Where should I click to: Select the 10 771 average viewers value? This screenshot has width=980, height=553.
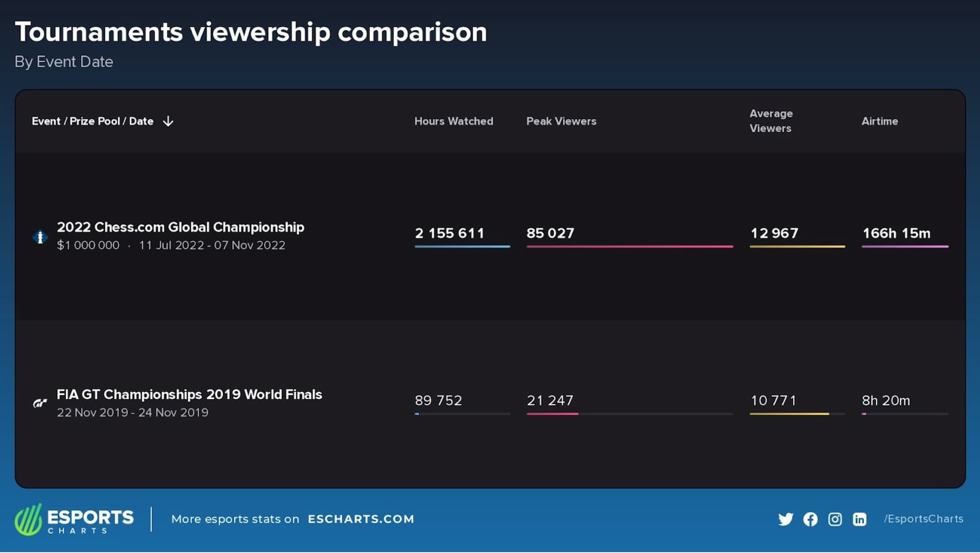pos(773,401)
